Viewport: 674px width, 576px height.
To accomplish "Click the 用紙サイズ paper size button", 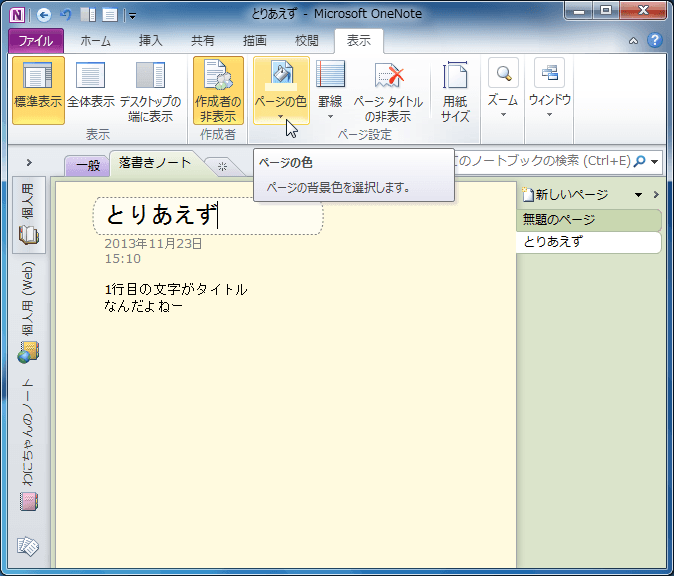I will 455,91.
